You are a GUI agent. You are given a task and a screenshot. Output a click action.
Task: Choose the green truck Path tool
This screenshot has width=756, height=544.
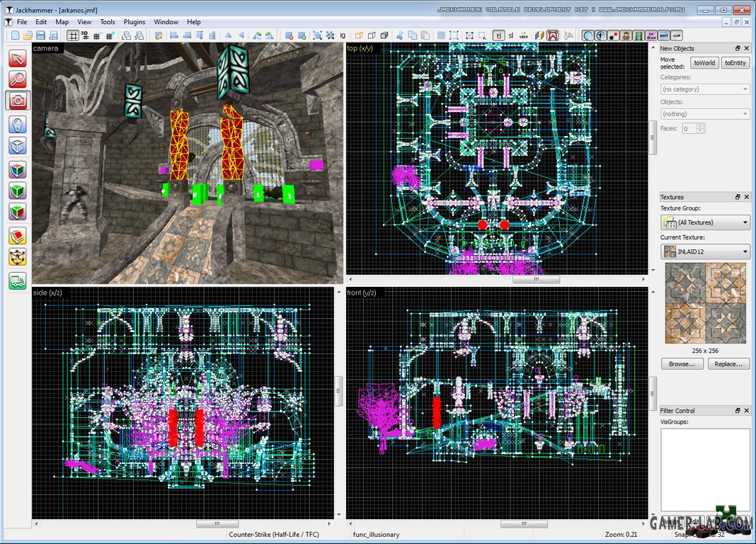point(18,281)
